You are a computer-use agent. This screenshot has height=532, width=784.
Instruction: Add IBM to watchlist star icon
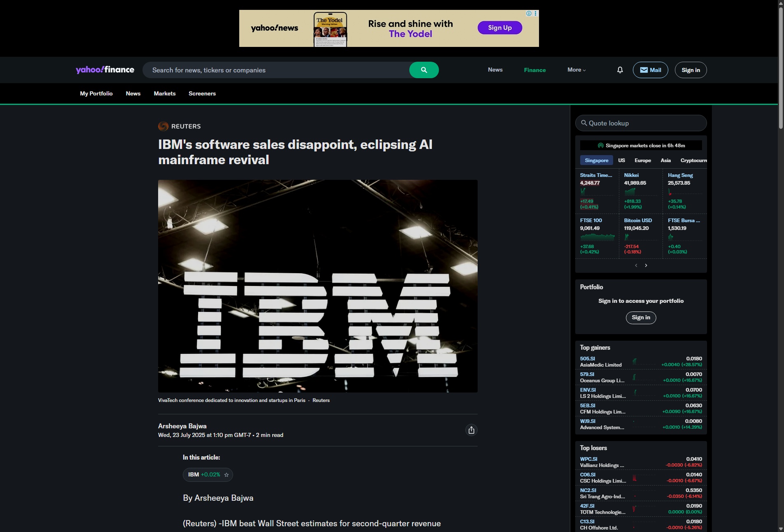tap(226, 475)
